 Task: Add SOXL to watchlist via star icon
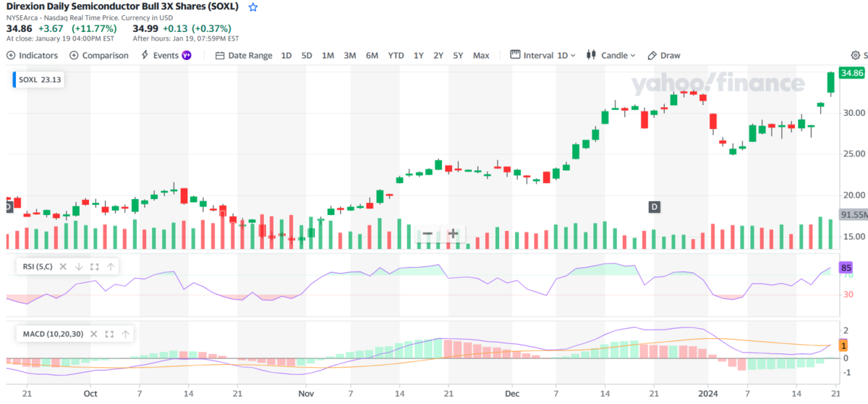pyautogui.click(x=252, y=7)
